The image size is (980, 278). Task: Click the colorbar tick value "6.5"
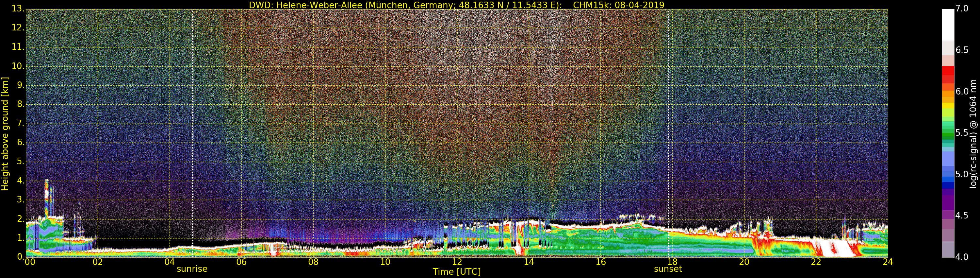click(962, 50)
